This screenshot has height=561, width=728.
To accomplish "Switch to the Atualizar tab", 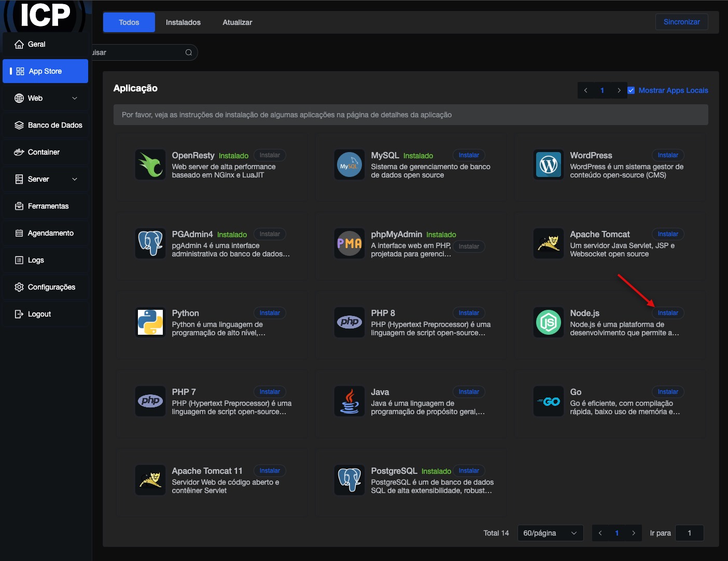I will coord(237,22).
